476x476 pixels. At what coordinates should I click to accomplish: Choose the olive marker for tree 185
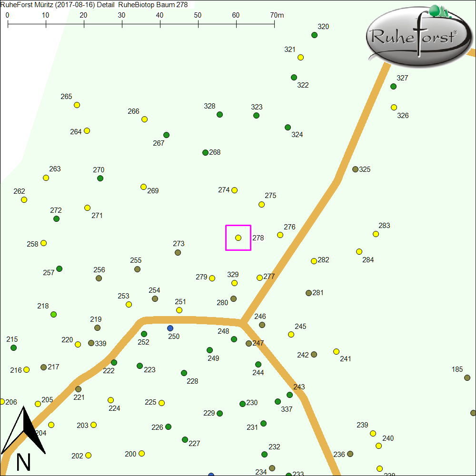pyautogui.click(x=466, y=377)
